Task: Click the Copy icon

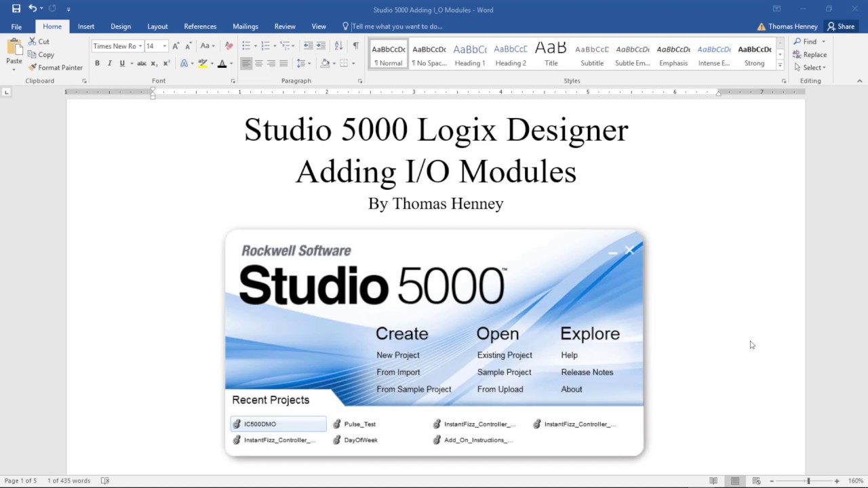Action: click(x=32, y=54)
